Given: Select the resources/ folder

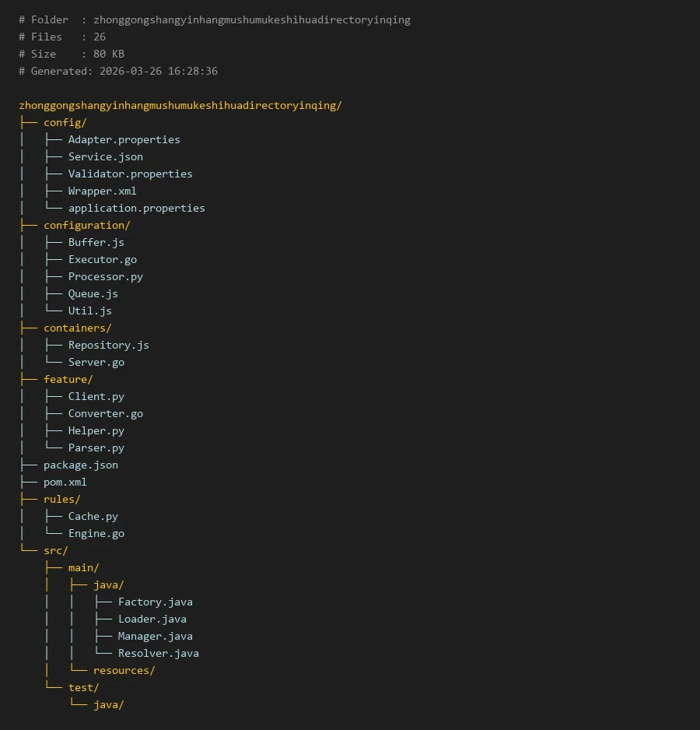Looking at the screenshot, I should click(124, 670).
